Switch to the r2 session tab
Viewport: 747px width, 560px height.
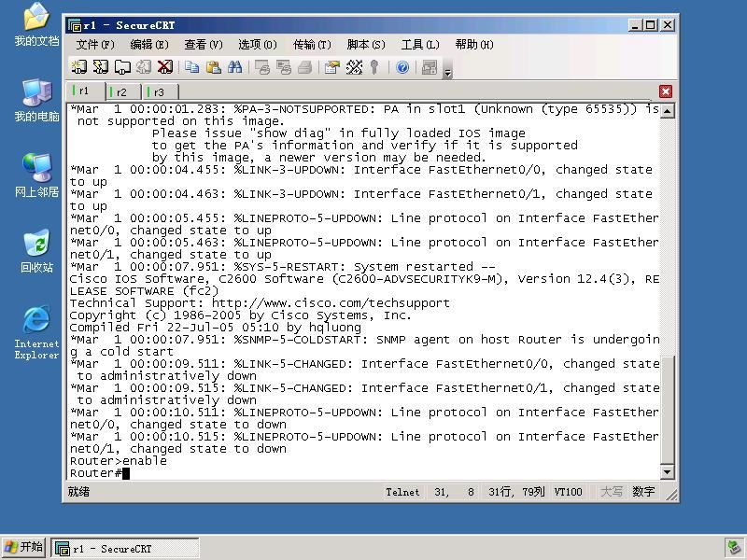pyautogui.click(x=122, y=91)
